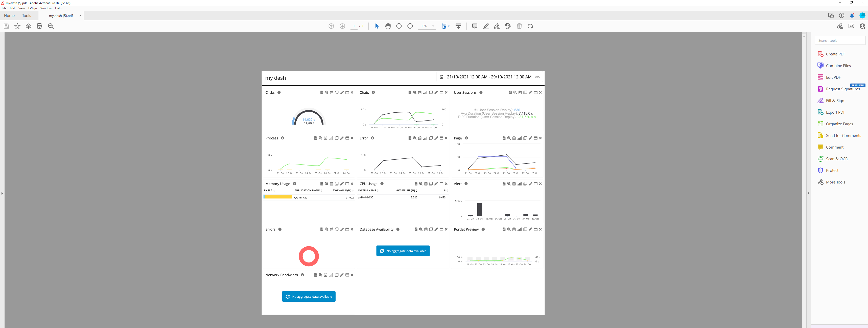
Task: Click the Zoom In plus icon
Action: coord(410,26)
